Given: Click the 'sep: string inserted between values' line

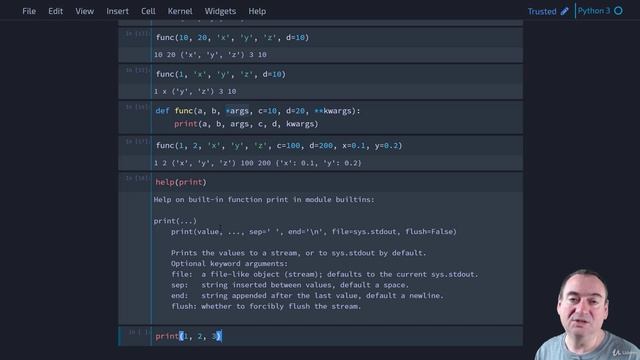Looking at the screenshot, I should 290,285.
